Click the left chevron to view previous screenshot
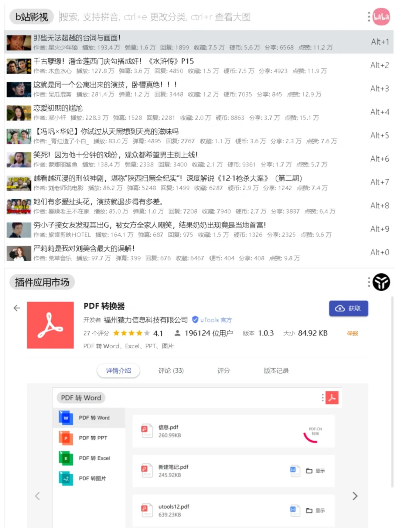399x532 pixels. 38,496
